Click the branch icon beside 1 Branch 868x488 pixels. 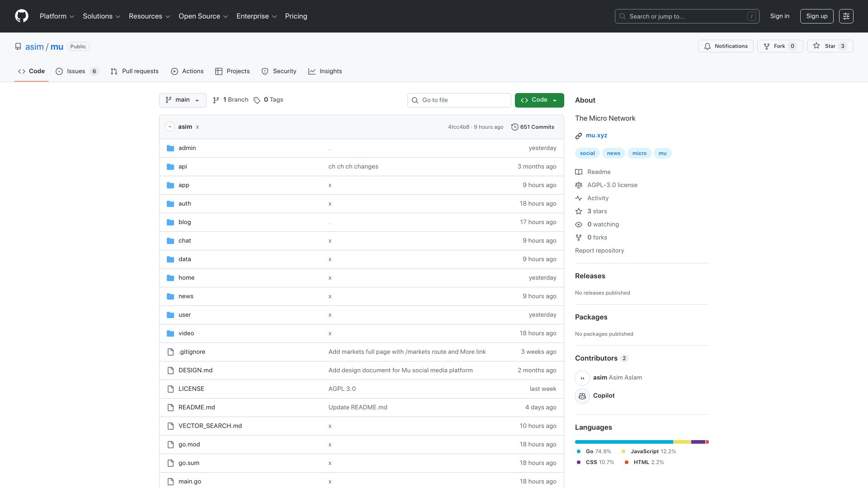pos(216,100)
